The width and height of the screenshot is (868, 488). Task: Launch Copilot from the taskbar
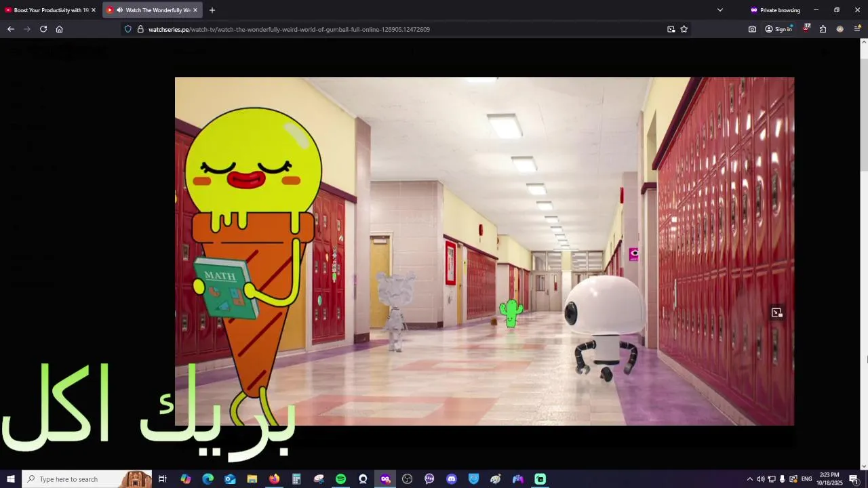coord(186,479)
